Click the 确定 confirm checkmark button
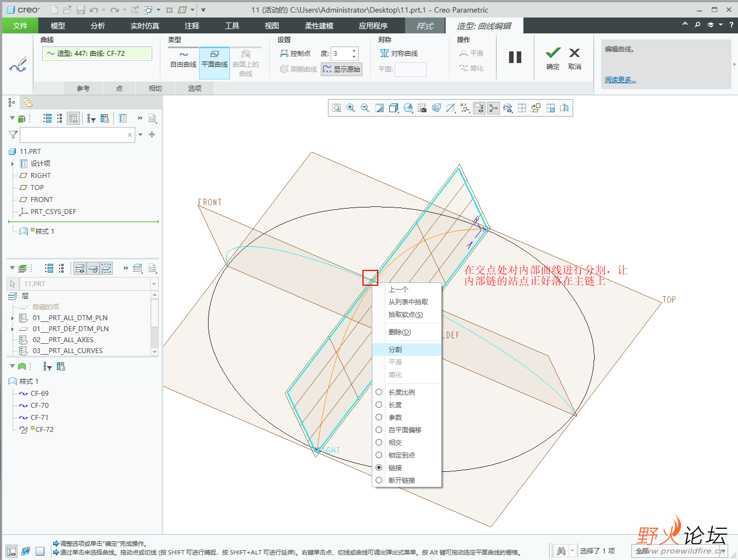The width and height of the screenshot is (738, 560). coord(553,59)
